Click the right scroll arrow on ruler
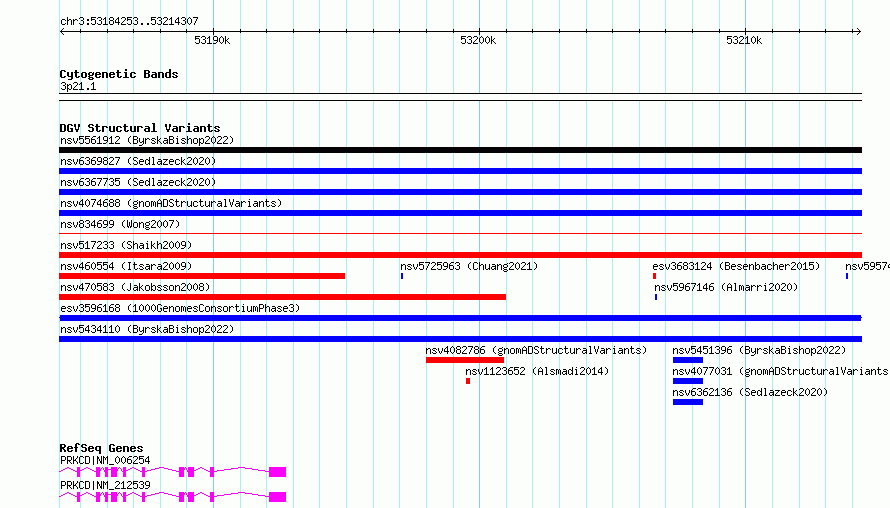890x508 pixels. pyautogui.click(x=858, y=31)
